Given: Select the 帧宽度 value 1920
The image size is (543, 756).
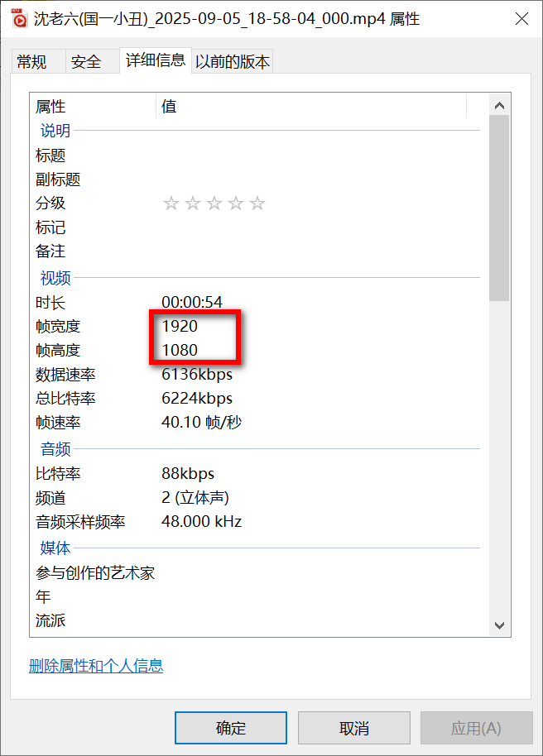Looking at the screenshot, I should [x=180, y=327].
